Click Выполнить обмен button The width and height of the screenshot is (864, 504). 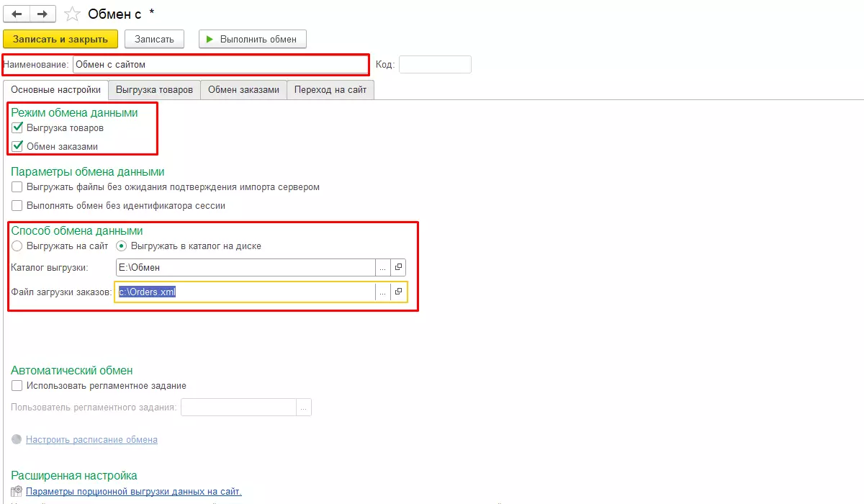[253, 39]
